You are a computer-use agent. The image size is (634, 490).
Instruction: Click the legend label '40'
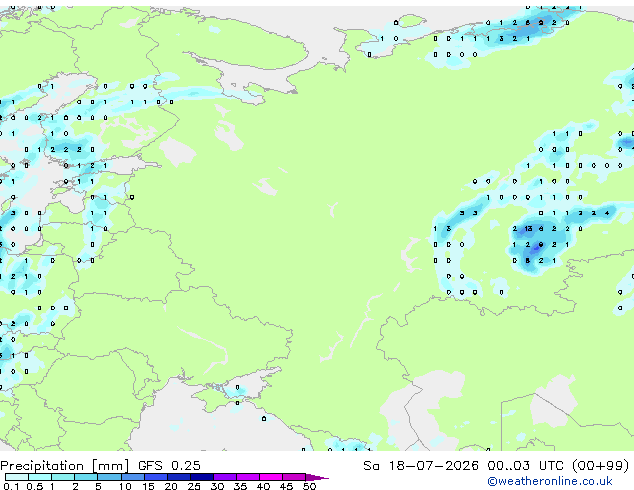(x=263, y=486)
